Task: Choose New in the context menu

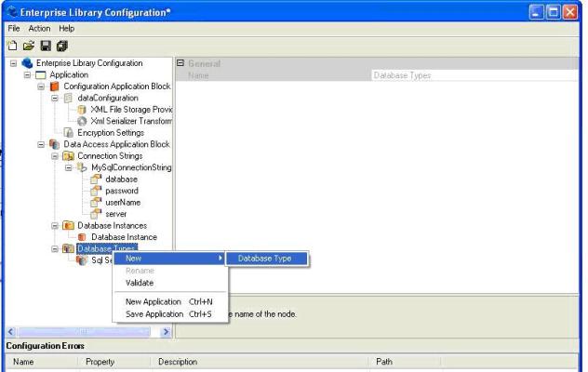Action: [x=170, y=259]
